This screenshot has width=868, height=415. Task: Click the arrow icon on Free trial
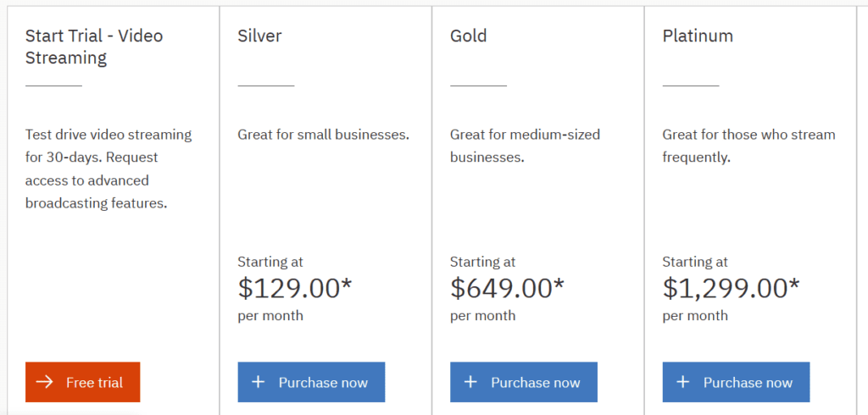[44, 383]
